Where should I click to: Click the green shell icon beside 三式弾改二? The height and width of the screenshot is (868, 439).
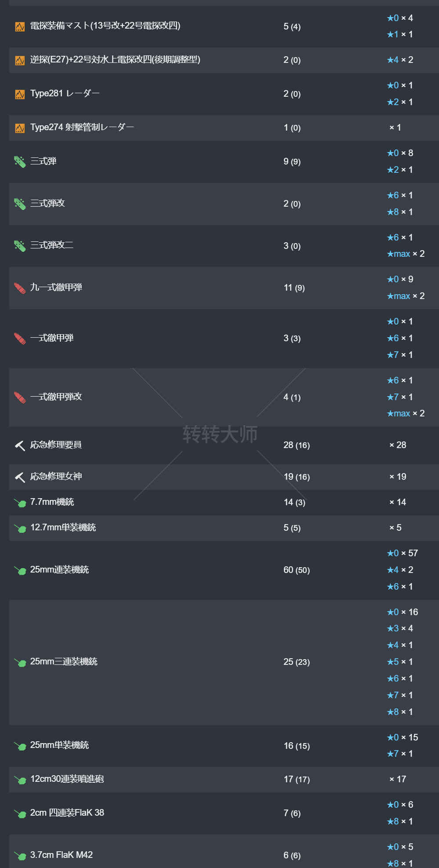tap(20, 246)
